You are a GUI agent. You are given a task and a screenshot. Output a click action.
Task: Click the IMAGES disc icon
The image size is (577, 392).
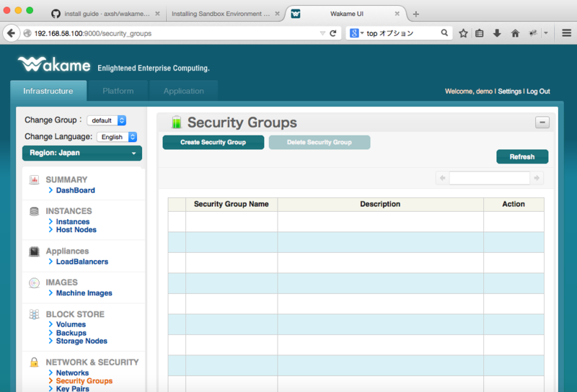(34, 282)
